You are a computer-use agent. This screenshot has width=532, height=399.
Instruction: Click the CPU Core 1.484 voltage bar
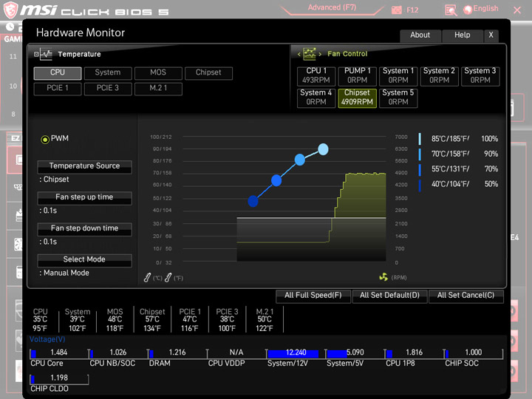coord(59,353)
